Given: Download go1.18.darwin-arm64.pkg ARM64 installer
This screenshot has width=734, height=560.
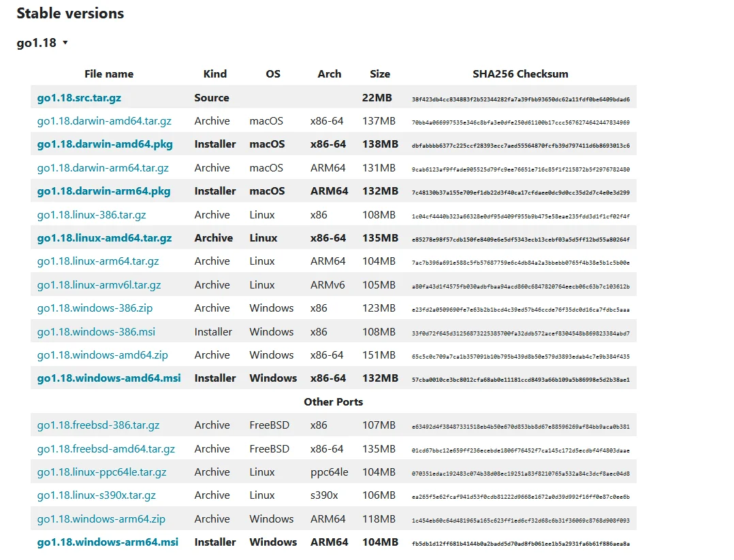Looking at the screenshot, I should [103, 191].
